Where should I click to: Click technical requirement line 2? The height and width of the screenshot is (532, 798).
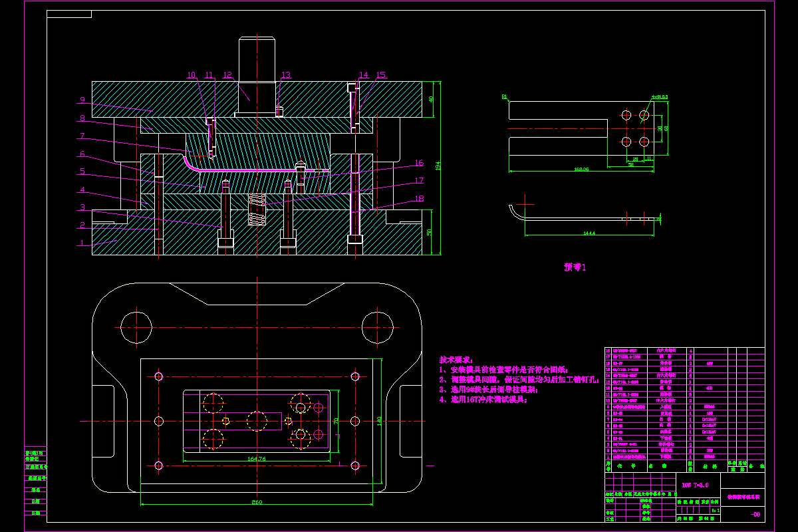point(519,379)
